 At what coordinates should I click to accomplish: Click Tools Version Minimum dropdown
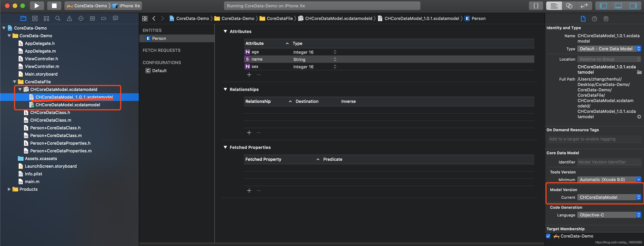pos(609,179)
